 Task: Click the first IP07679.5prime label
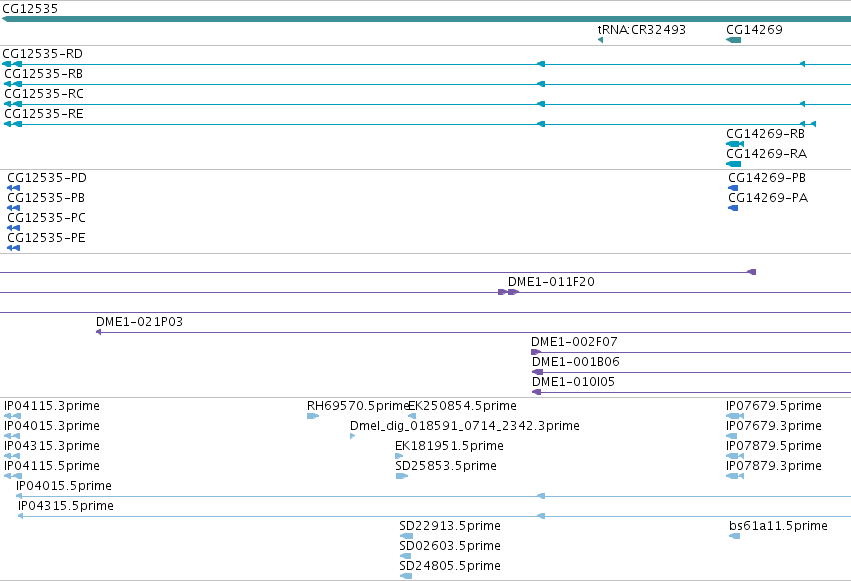774,406
